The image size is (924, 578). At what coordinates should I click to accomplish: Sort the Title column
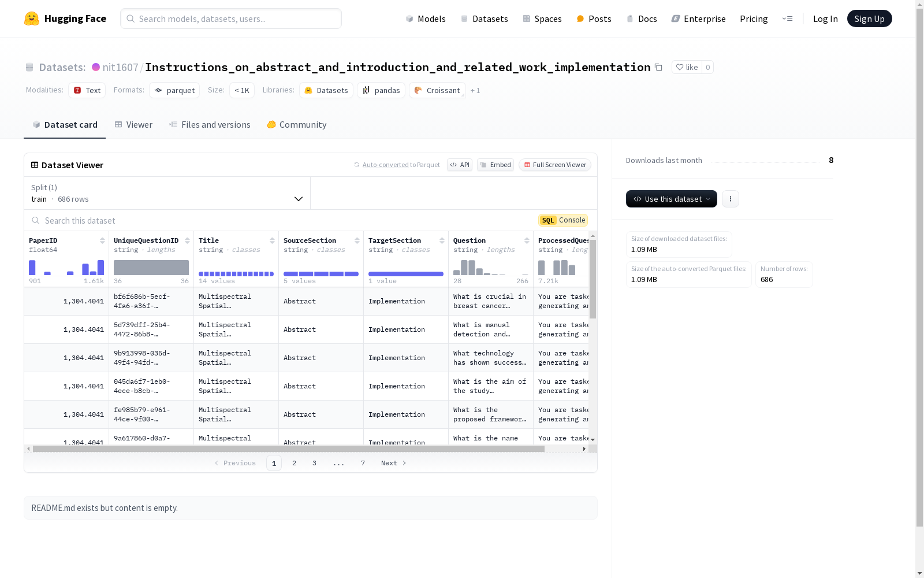click(272, 240)
